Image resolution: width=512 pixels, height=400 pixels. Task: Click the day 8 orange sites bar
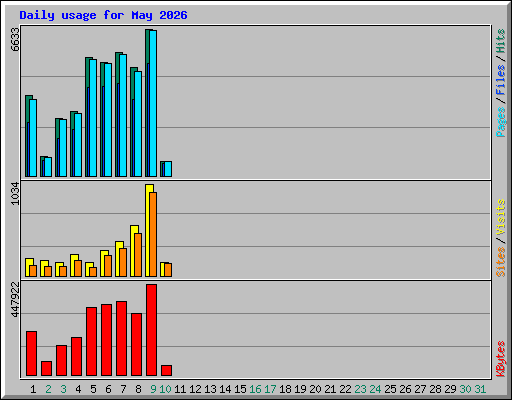(138, 255)
